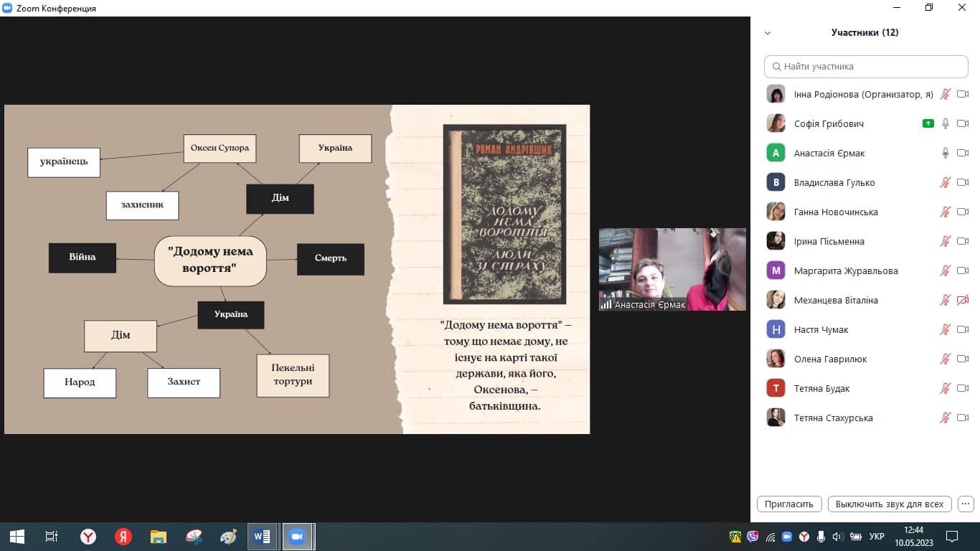Open the clock showing 12:44
Viewport: 980px width, 551px height.
click(x=913, y=537)
